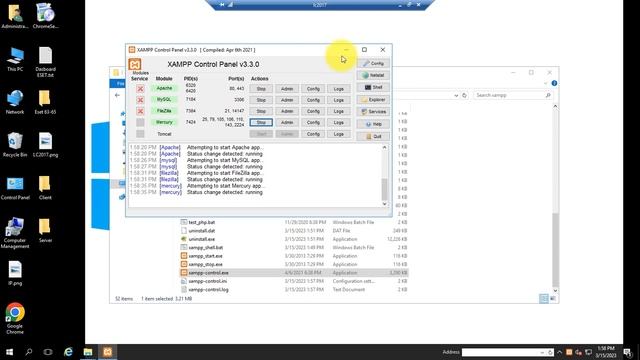Screen dimensions: 640x360
Task: Click the XAMPP taskbar icon
Action: coord(107,352)
